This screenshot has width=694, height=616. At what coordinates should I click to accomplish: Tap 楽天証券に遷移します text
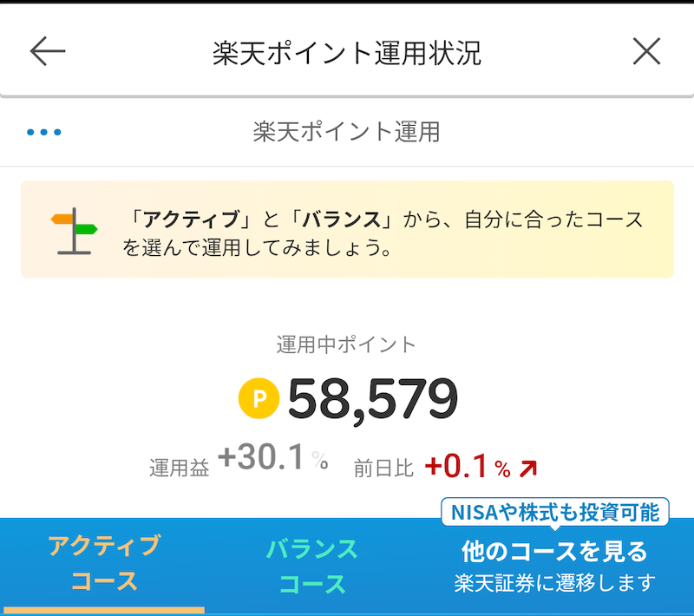[554, 583]
